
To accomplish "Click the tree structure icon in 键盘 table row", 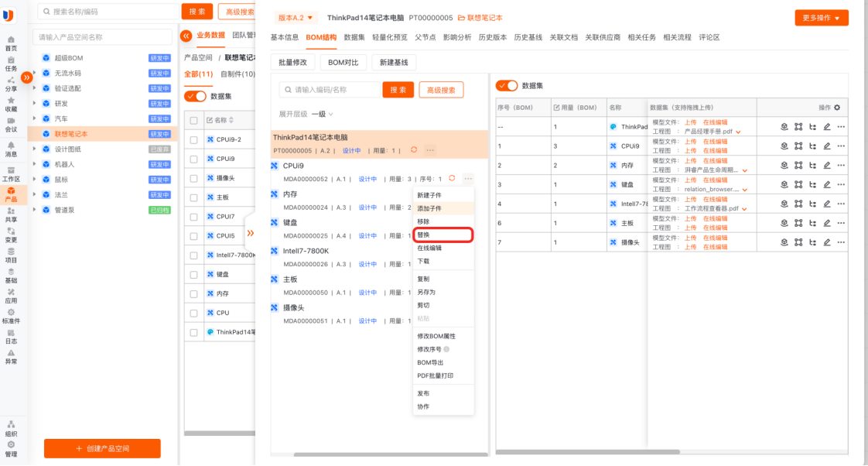I will [812, 184].
